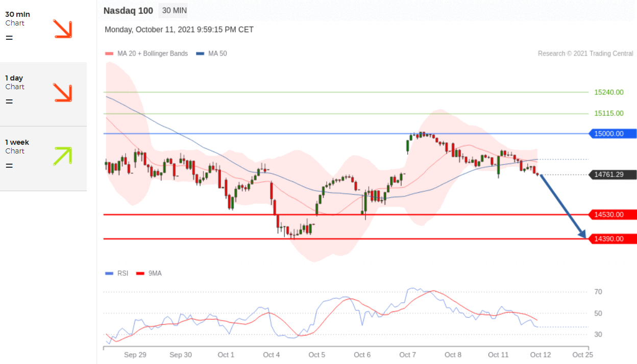Viewport: 637px width, 364px height.
Task: Switch to the 1 day Chart tab
Action: click(x=43, y=94)
